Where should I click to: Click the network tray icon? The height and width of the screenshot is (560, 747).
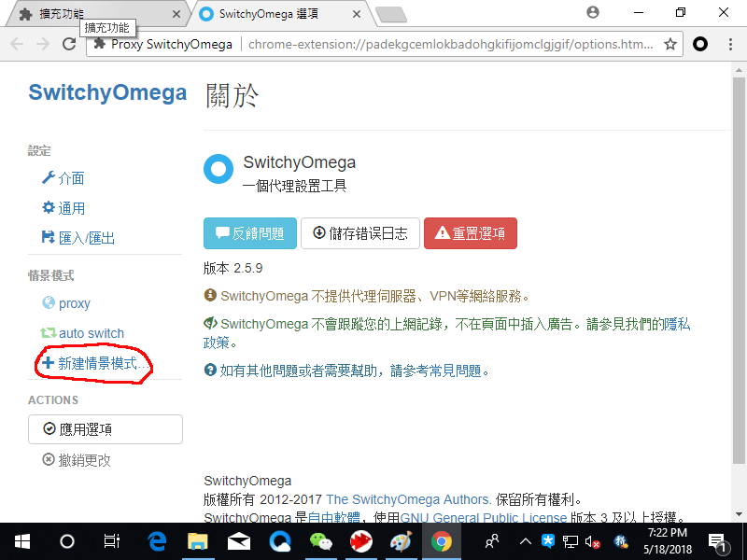[x=571, y=541]
